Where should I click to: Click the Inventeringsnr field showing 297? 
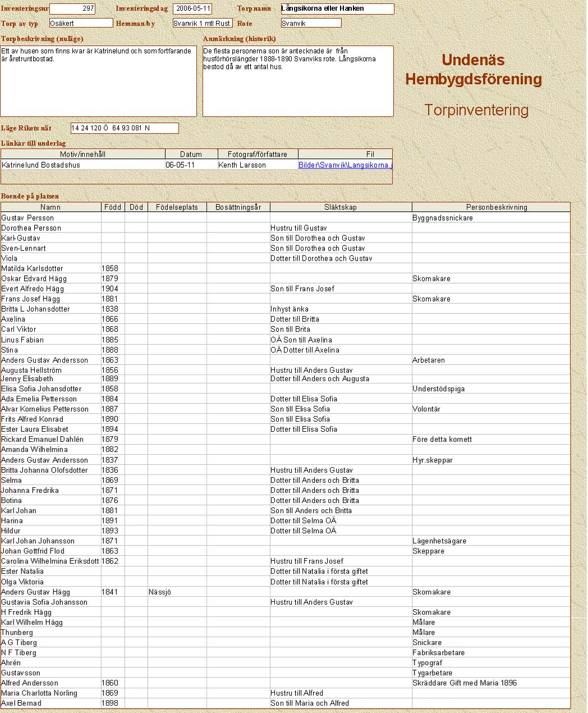tap(72, 9)
